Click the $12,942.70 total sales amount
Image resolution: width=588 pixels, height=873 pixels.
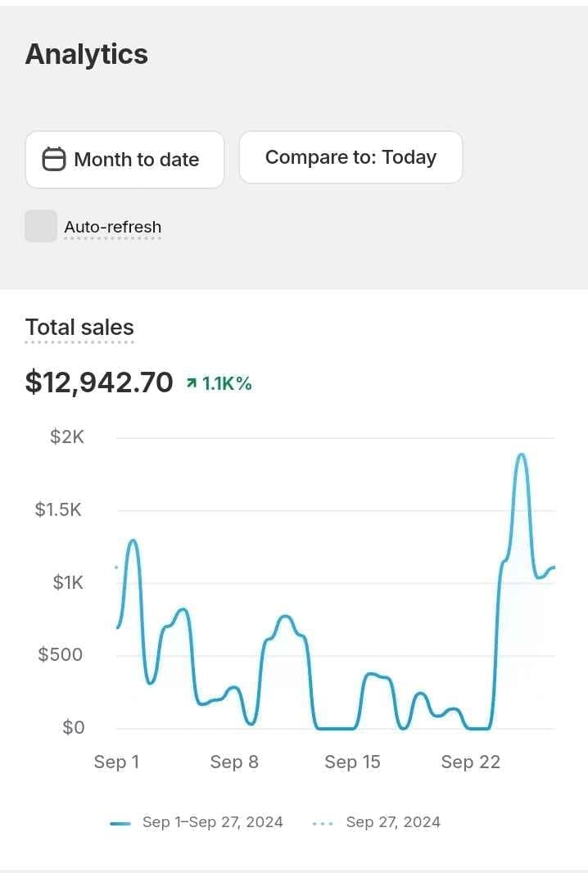[99, 382]
